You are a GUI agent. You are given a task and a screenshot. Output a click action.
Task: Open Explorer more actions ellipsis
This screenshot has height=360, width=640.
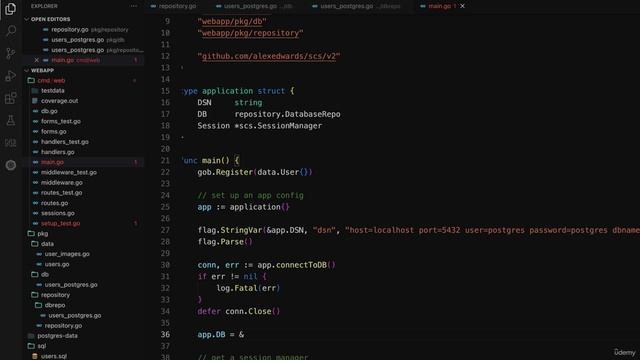pyautogui.click(x=134, y=6)
